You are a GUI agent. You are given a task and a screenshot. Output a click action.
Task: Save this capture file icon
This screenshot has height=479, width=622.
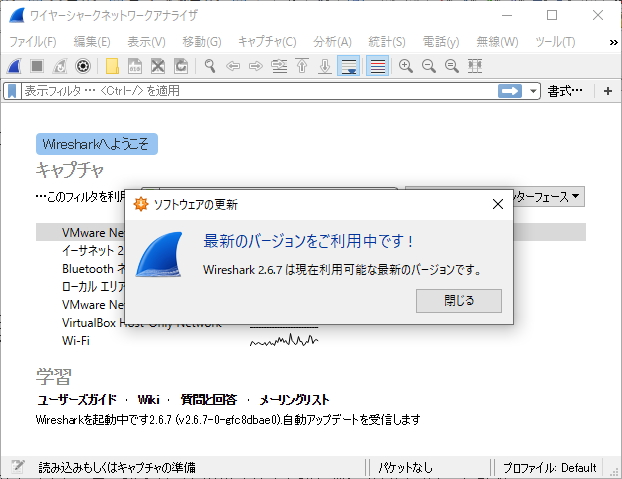(x=135, y=66)
